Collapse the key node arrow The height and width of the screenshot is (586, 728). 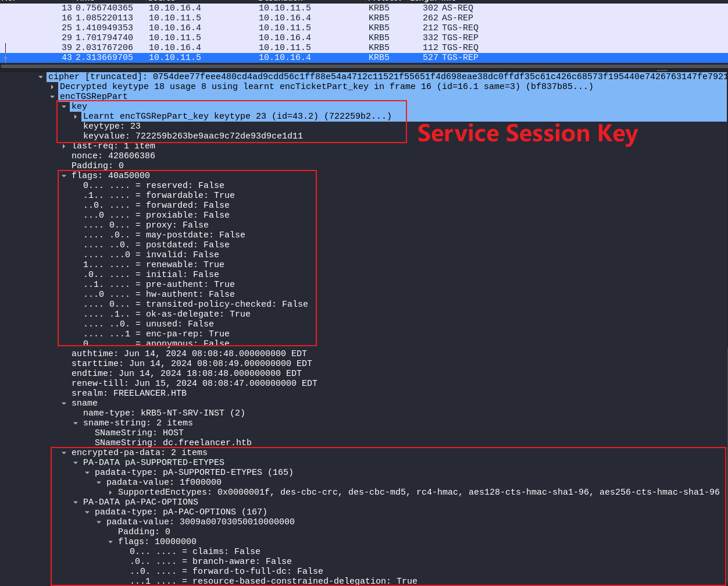click(64, 106)
